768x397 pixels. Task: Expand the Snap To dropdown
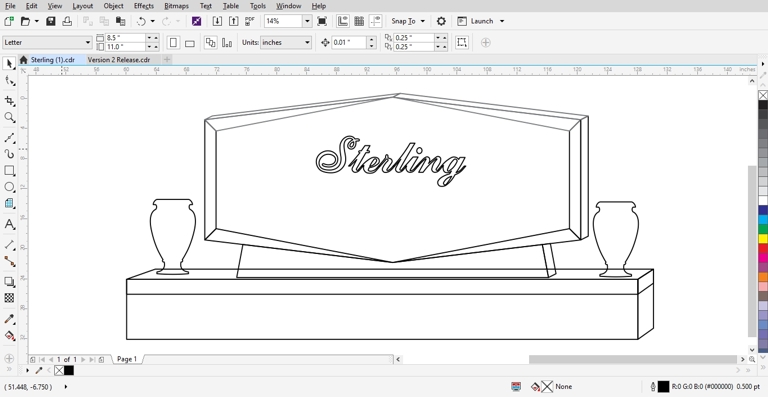click(x=423, y=21)
